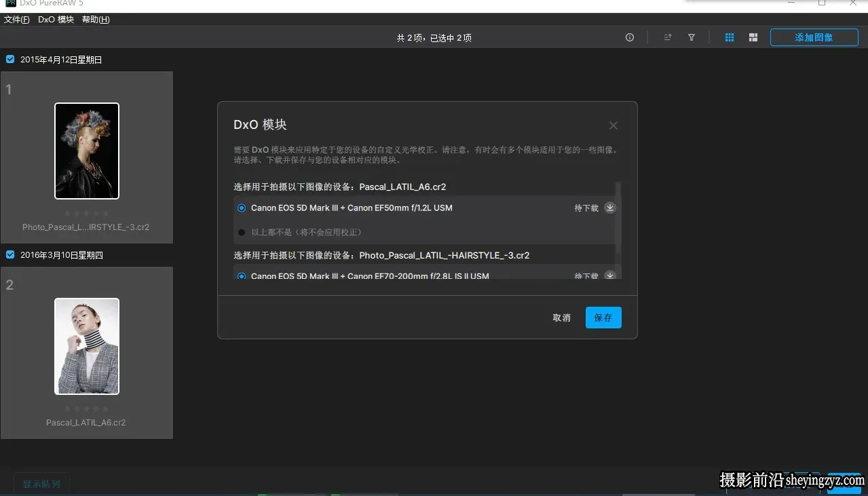The width and height of the screenshot is (868, 496).
Task: Click download icon for EF70-200mm module
Action: click(610, 275)
